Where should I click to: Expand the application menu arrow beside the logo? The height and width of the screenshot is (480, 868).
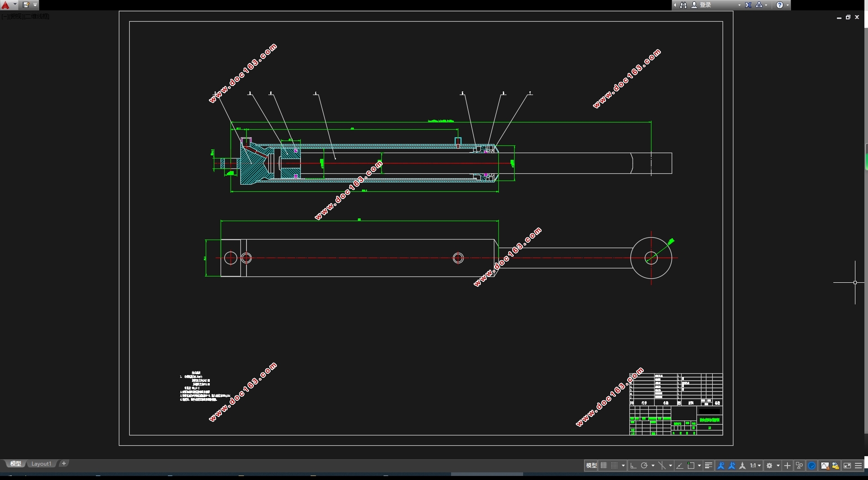15,5
